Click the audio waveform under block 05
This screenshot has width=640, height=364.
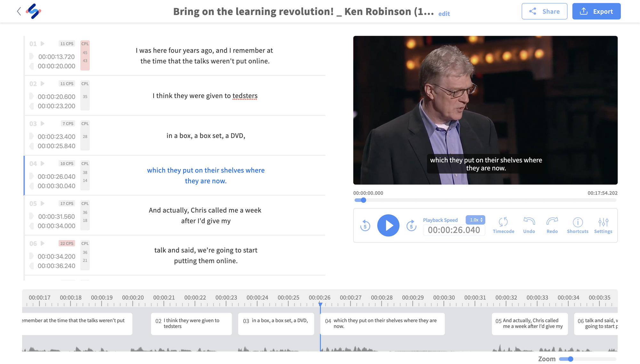point(530,348)
